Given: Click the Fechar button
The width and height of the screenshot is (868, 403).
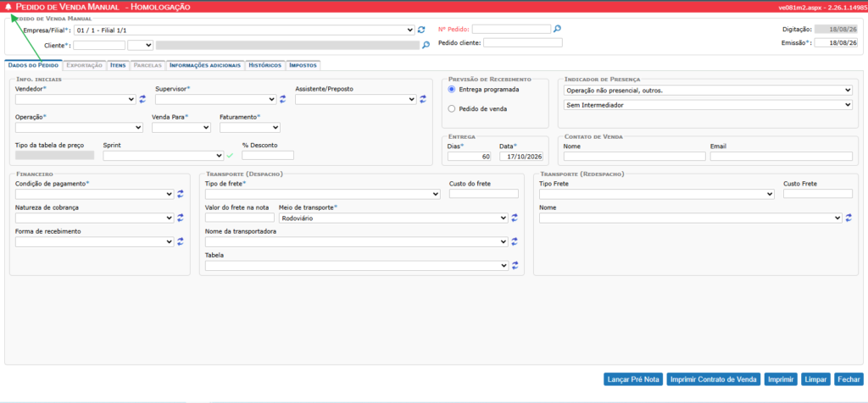Looking at the screenshot, I should [x=849, y=379].
